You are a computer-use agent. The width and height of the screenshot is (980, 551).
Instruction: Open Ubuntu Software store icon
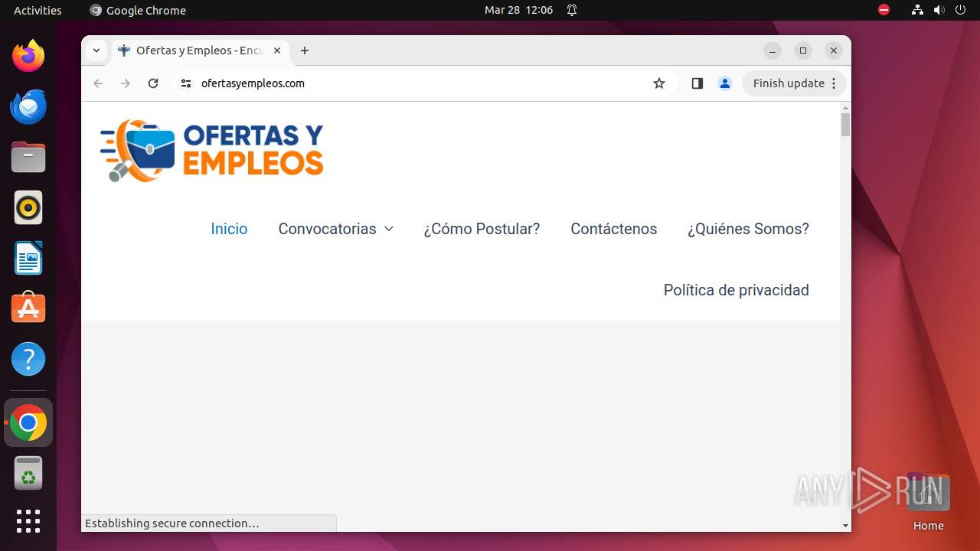(28, 308)
